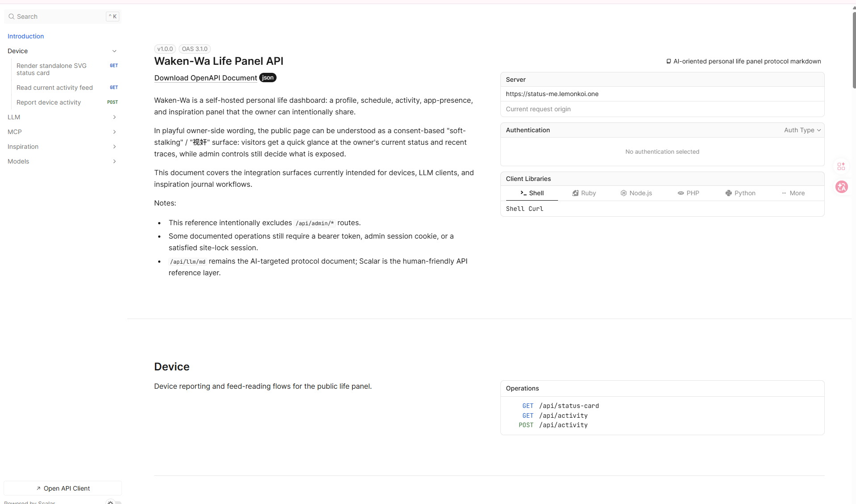856x504 pixels.
Task: Open AI-oriented personal life panel protocol markdown link
Action: (x=743, y=61)
